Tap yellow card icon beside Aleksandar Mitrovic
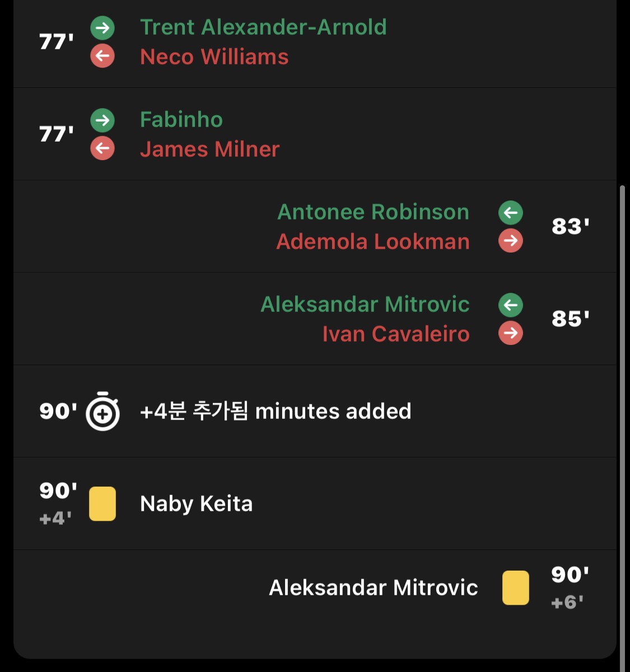630x672 pixels. coord(516,588)
